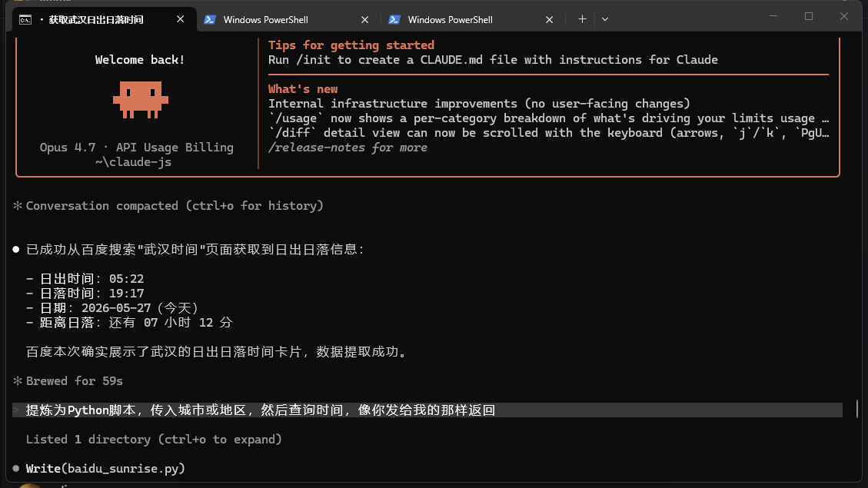Screen dimensions: 868x488
Task: Click '/release-notes for more' text
Action: pos(348,148)
